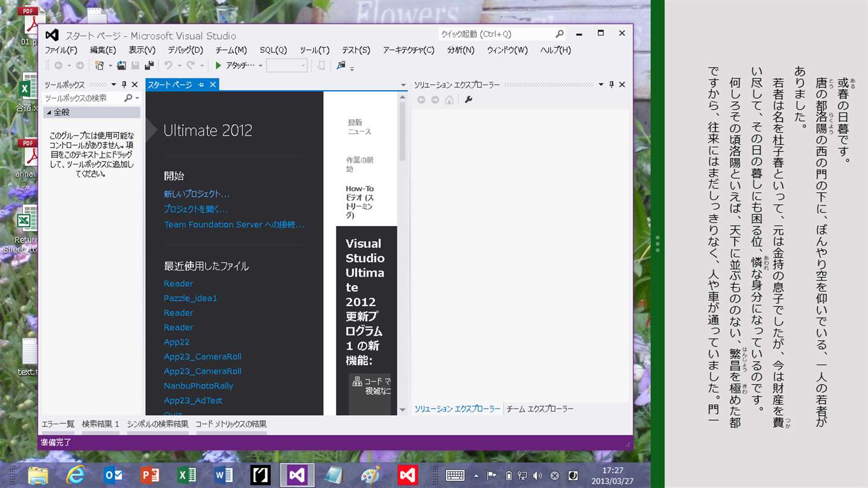Click the Open File toolbar icon
The width and height of the screenshot is (868, 488).
121,66
